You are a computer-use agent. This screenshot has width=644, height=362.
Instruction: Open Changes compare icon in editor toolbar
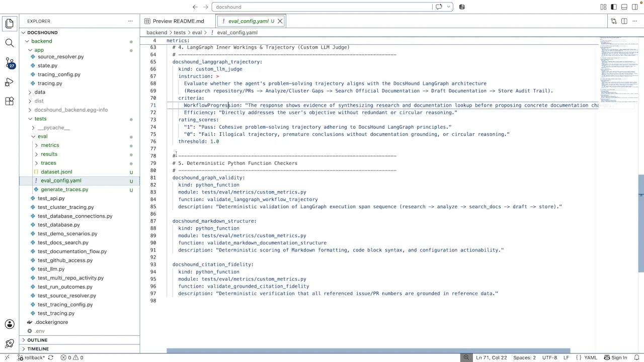614,21
